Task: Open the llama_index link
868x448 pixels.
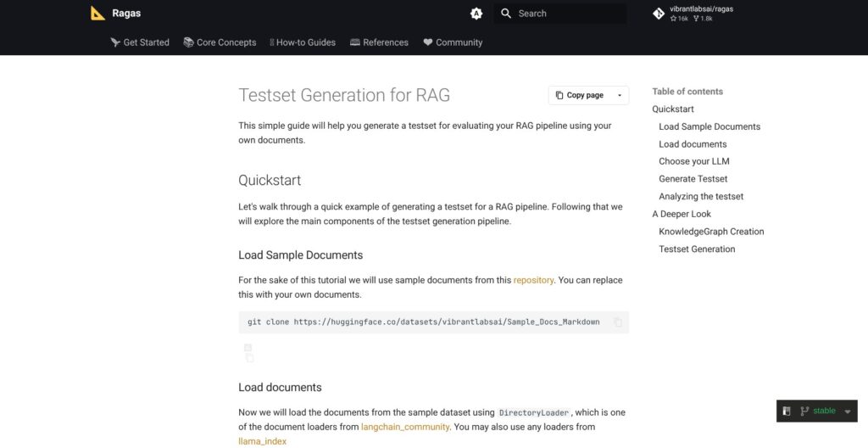Action: (263, 441)
